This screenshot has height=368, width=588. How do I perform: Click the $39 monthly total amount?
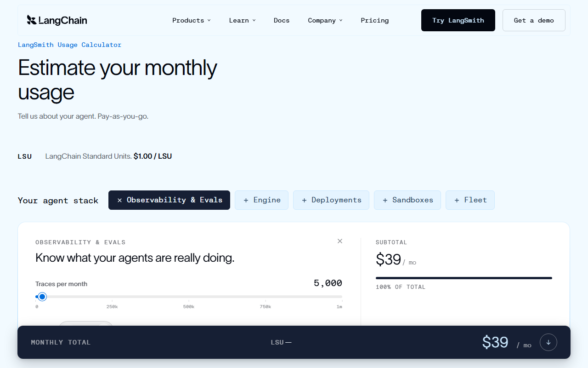click(495, 342)
